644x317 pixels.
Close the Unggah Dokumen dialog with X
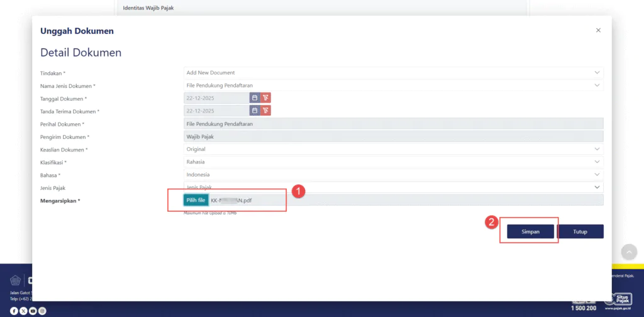(598, 30)
